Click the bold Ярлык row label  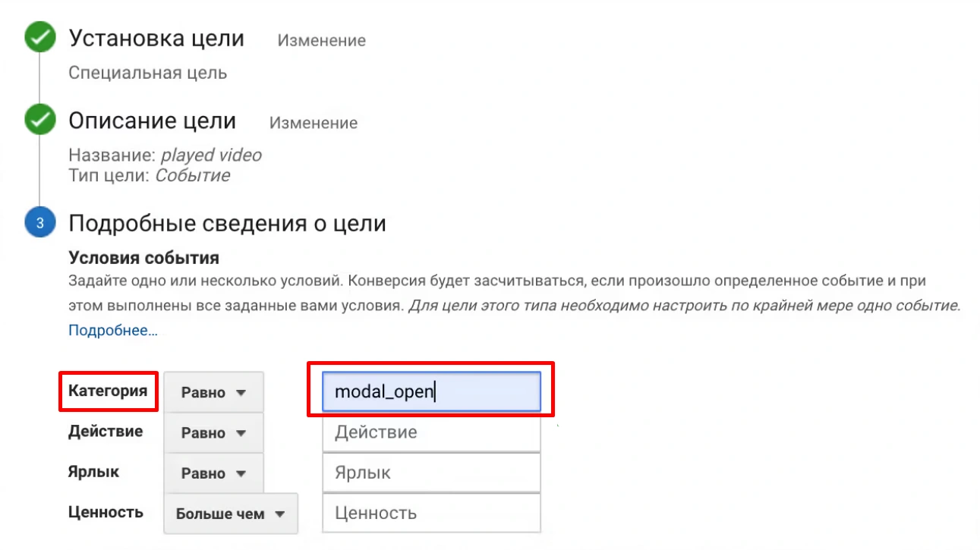(x=93, y=472)
